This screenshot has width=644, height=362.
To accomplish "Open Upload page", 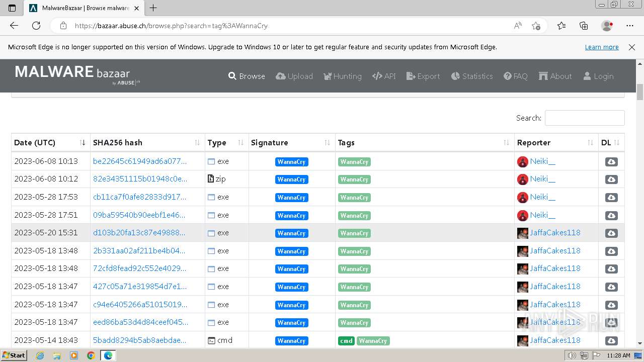I will click(294, 76).
